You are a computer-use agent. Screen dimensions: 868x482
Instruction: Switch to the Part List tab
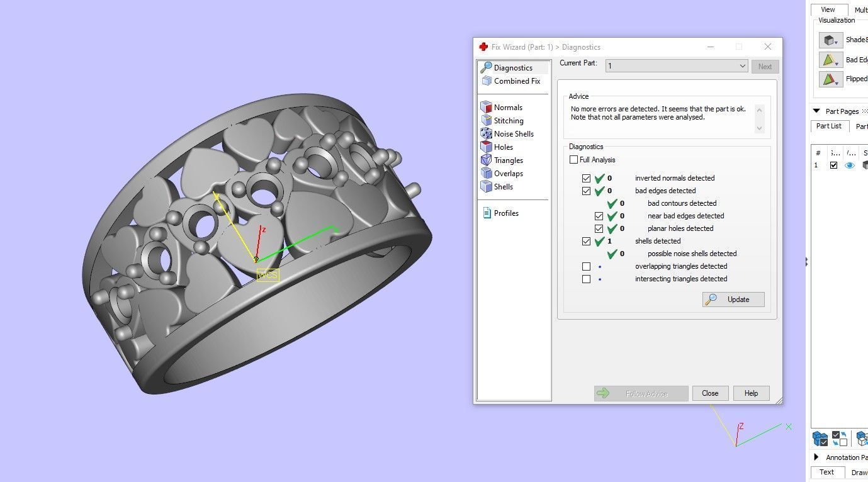[x=828, y=126]
